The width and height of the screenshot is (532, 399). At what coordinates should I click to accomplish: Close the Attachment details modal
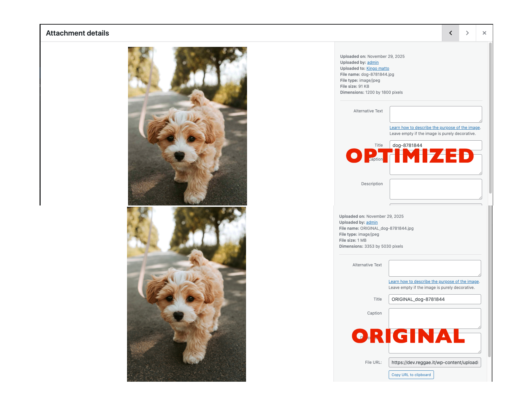(484, 33)
